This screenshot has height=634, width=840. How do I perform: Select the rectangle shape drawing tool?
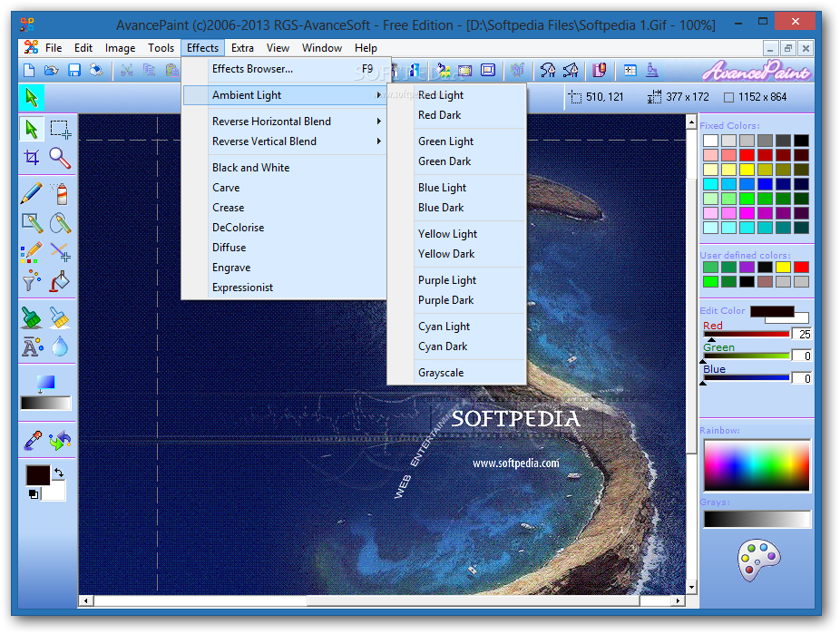pos(32,223)
